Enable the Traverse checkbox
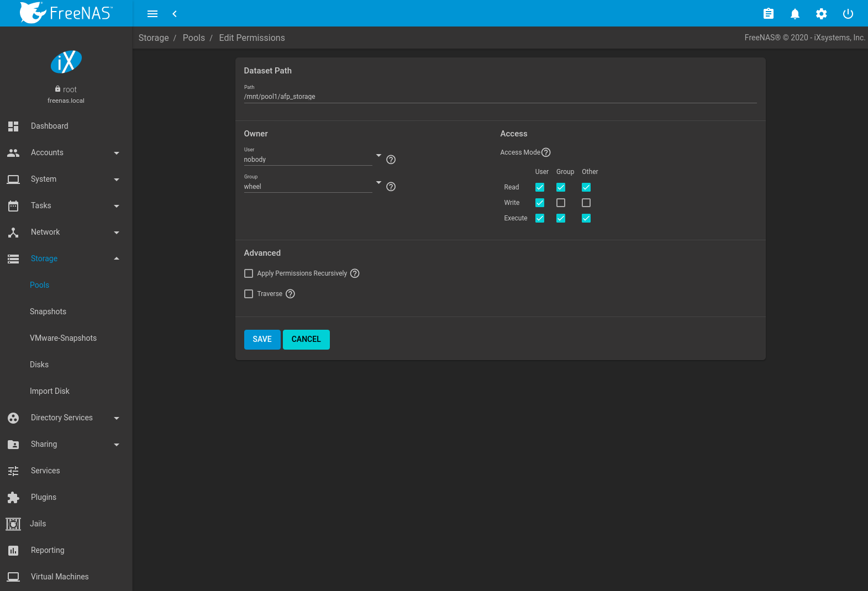 click(249, 294)
